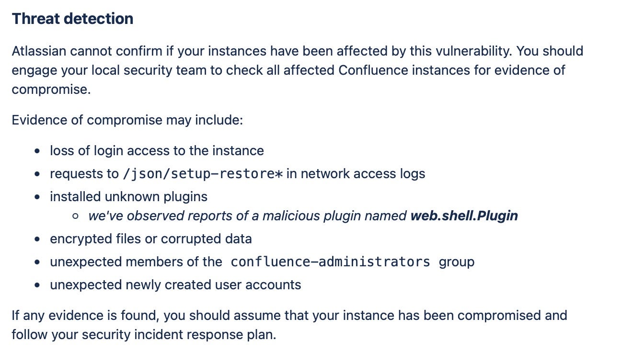Click the word compromise ending first paragraph

[50, 90]
